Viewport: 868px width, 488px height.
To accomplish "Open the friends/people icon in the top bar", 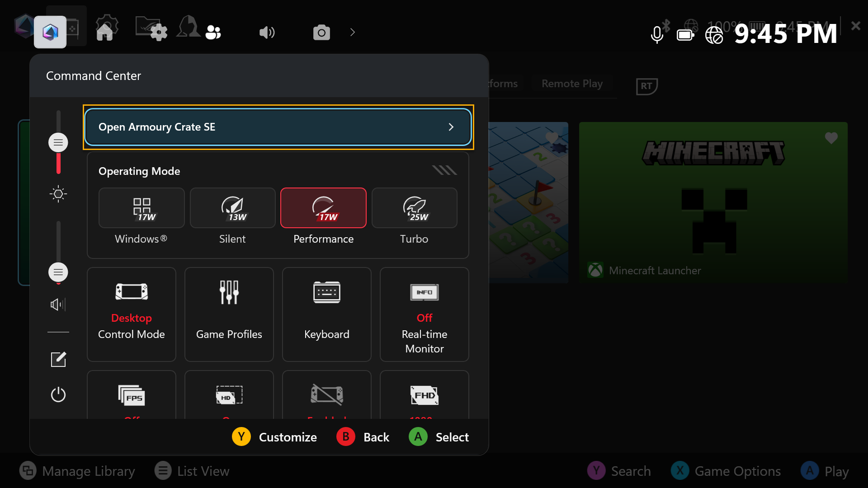I will [x=213, y=33].
